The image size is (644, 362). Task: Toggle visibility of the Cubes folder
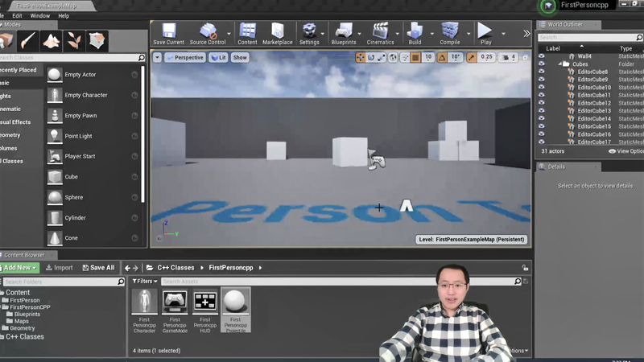541,64
